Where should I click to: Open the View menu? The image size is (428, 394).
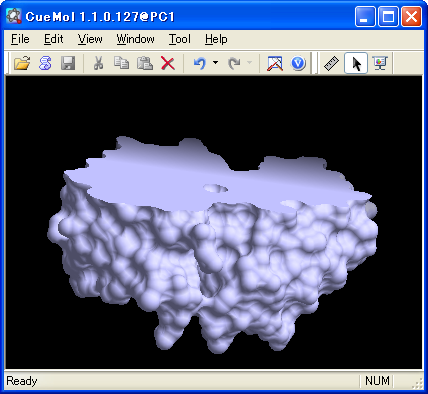90,39
